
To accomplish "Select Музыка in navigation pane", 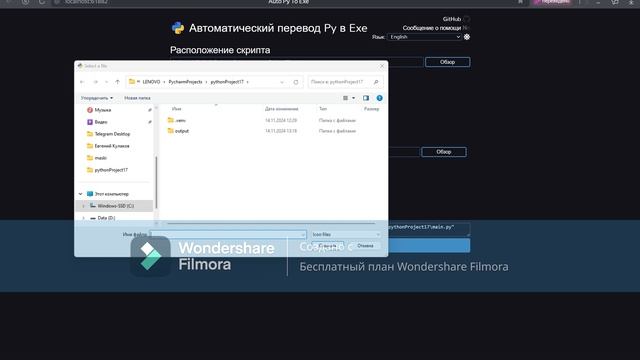I will coord(103,110).
